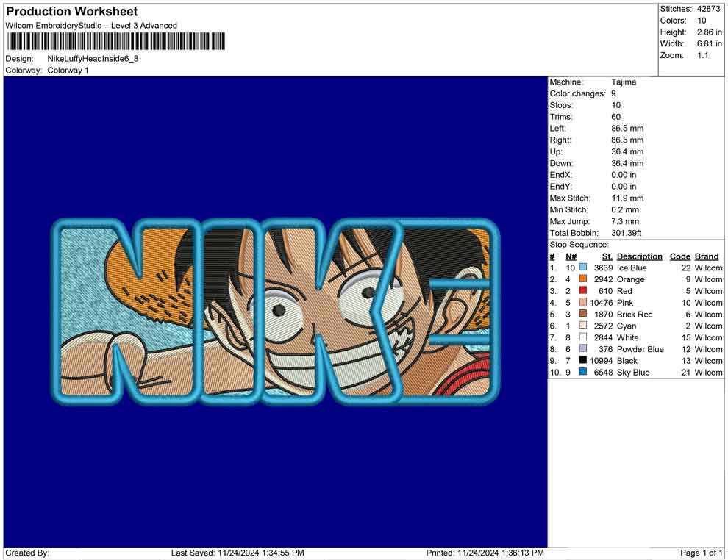The height and width of the screenshot is (560, 728).
Task: Click the Trims value 60
Action: coord(616,116)
